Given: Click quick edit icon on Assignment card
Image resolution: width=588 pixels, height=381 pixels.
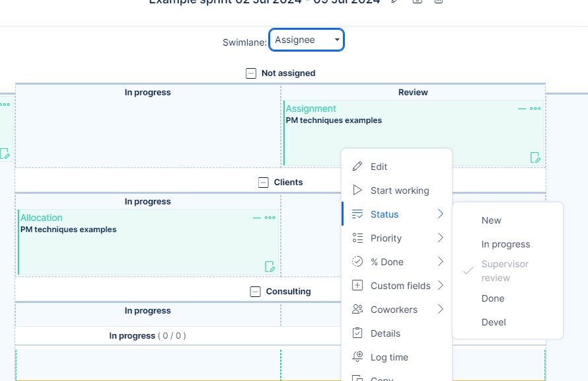Looking at the screenshot, I should (535, 157).
